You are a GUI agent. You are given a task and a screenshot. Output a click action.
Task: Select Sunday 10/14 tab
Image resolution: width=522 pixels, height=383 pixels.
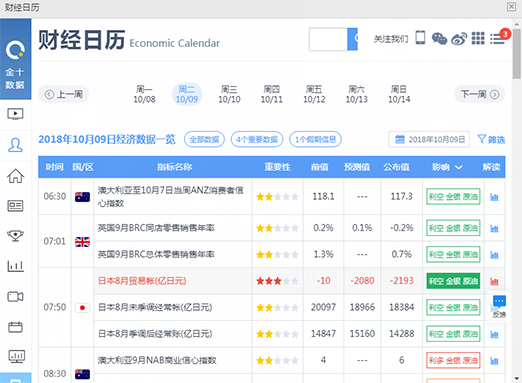coord(399,94)
